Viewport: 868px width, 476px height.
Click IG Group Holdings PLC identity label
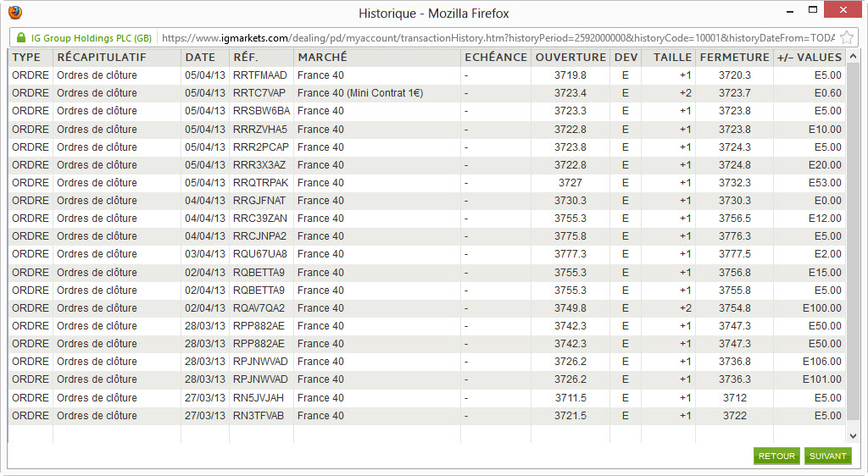tap(92, 38)
